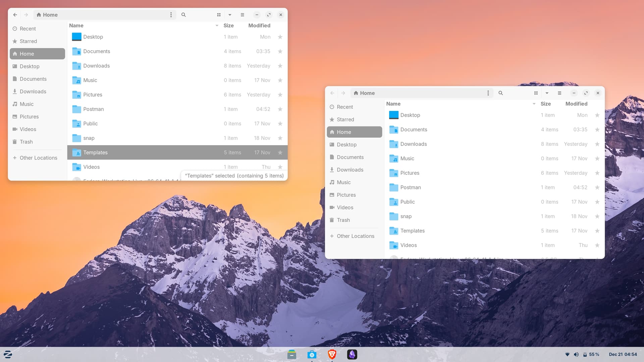The width and height of the screenshot is (644, 362).
Task: Open the Zorin menu from the taskbar
Action: coord(7,354)
